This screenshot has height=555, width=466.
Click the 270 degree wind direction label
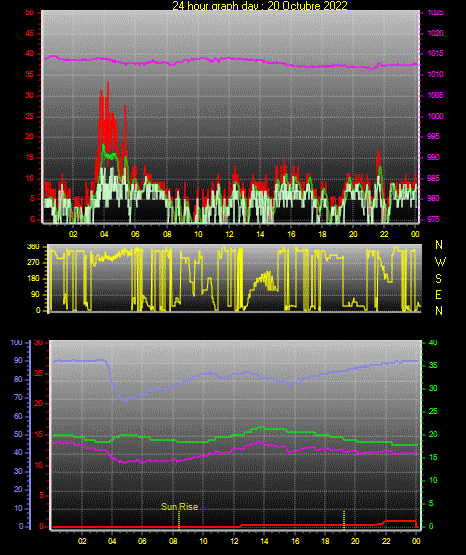pos(33,263)
